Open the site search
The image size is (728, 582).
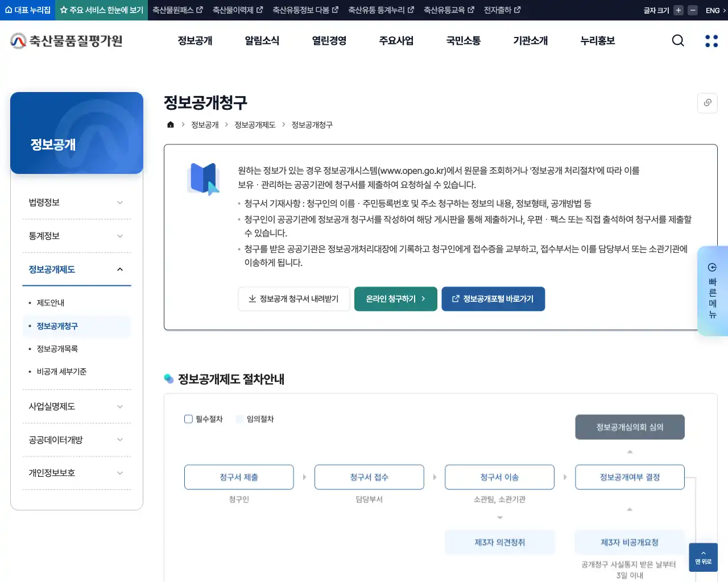(677, 40)
